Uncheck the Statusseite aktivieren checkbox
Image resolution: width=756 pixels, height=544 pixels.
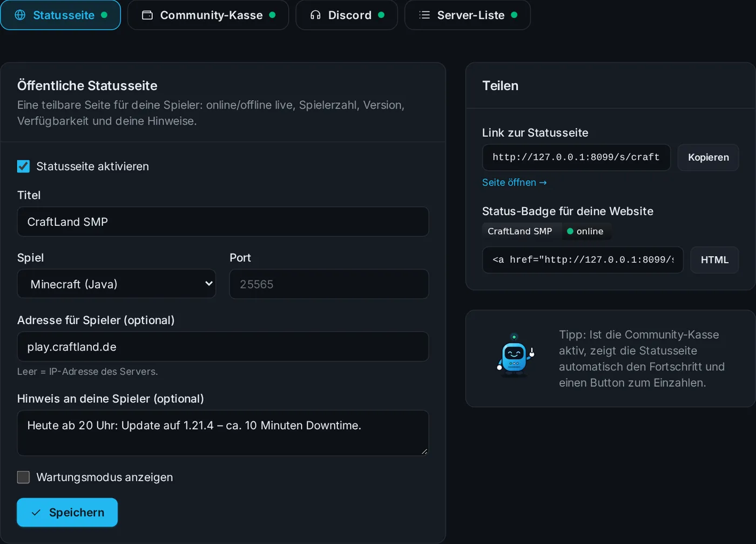coord(23,166)
